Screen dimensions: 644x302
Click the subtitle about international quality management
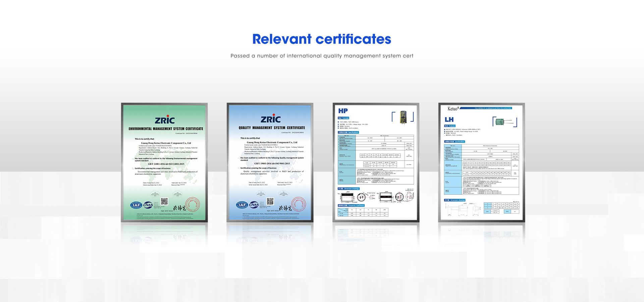[322, 56]
